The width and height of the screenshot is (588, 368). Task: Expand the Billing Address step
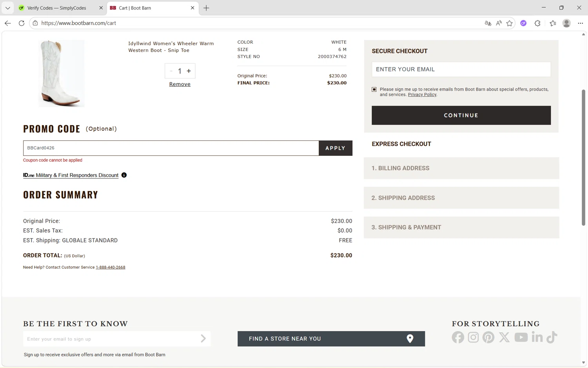[x=461, y=168]
